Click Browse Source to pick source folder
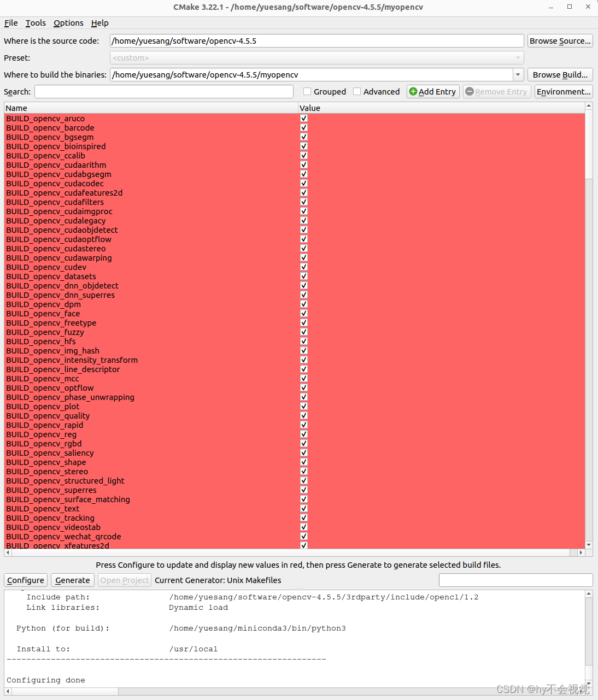Image resolution: width=598 pixels, height=700 pixels. 560,40
